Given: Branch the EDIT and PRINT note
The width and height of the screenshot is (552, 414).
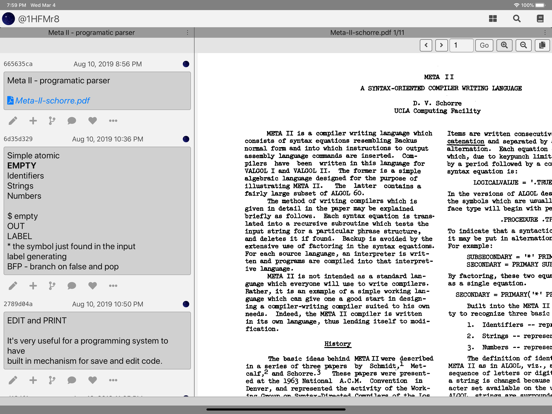Looking at the screenshot, I should pyautogui.click(x=52, y=380).
